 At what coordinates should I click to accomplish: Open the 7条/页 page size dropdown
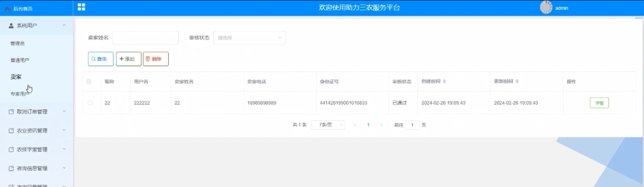pos(328,125)
